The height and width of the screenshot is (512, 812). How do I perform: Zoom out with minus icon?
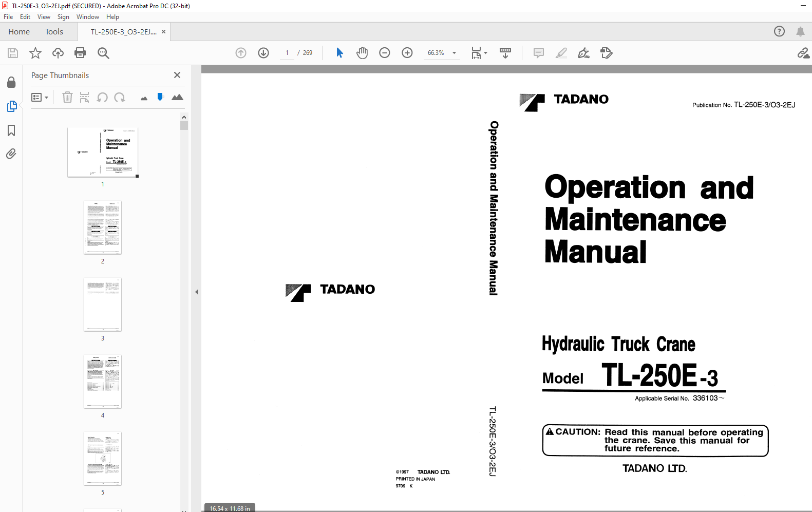(385, 53)
